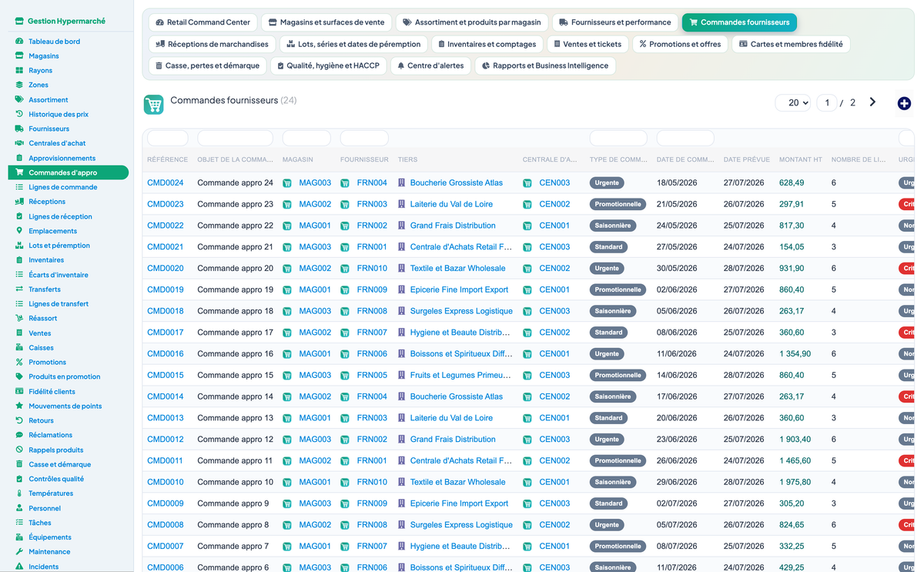Open Grand Frais Distribution in CMD0022 row
Image resolution: width=924 pixels, height=572 pixels.
pyautogui.click(x=453, y=226)
